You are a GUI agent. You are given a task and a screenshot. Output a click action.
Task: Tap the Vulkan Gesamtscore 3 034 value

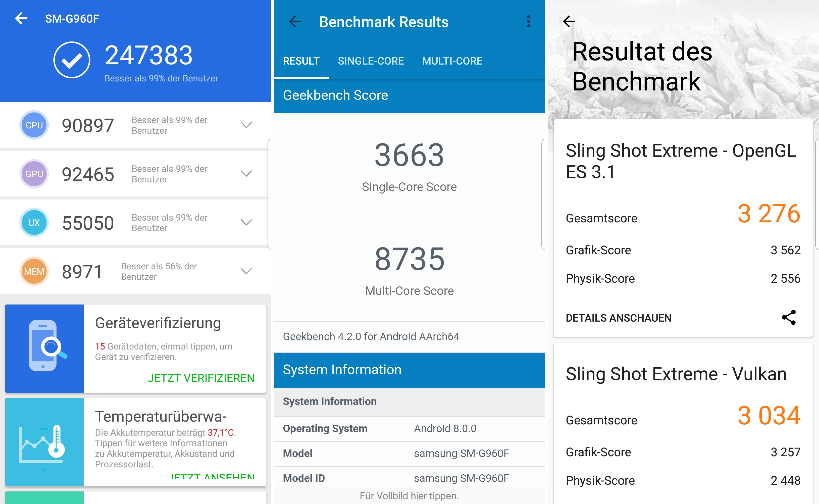pyautogui.click(x=769, y=416)
